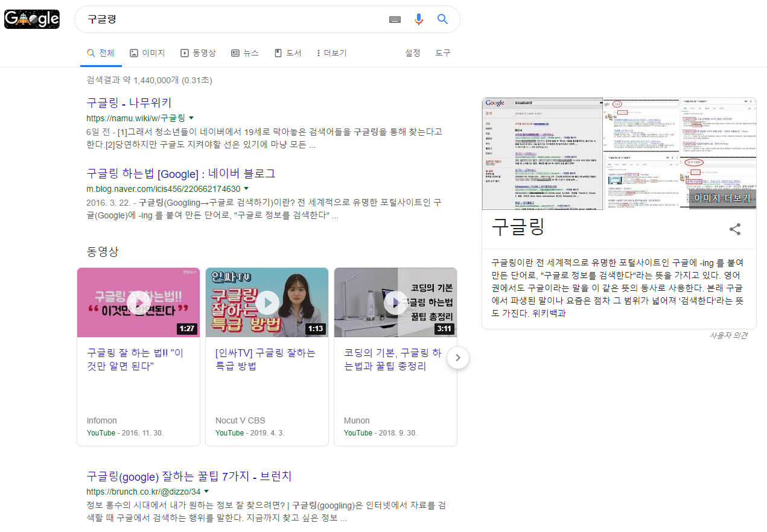Click the 동영상 section heading
This screenshot has height=532, width=767.
pos(103,252)
